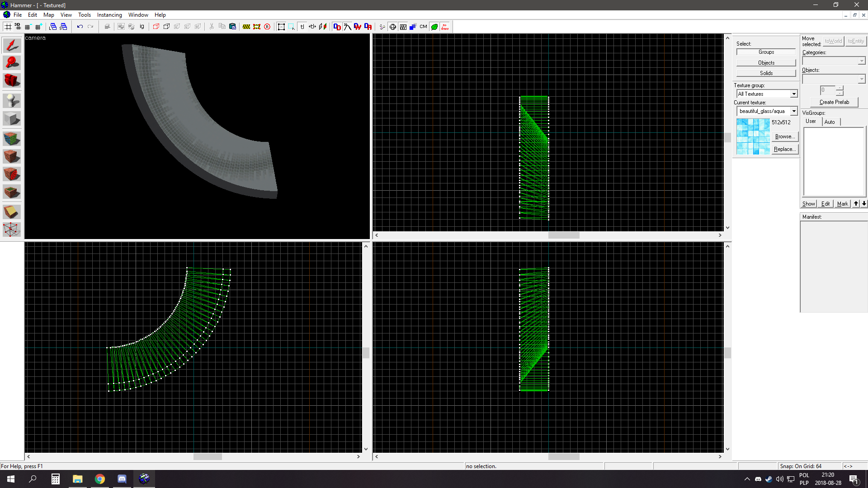Open the Tools menu
The width and height of the screenshot is (868, 488).
click(x=84, y=14)
